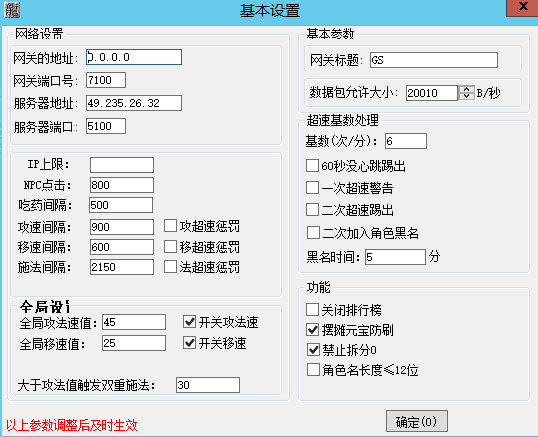Uncheck 摆摊元宝防刷 option
538x437 pixels.
(x=312, y=330)
